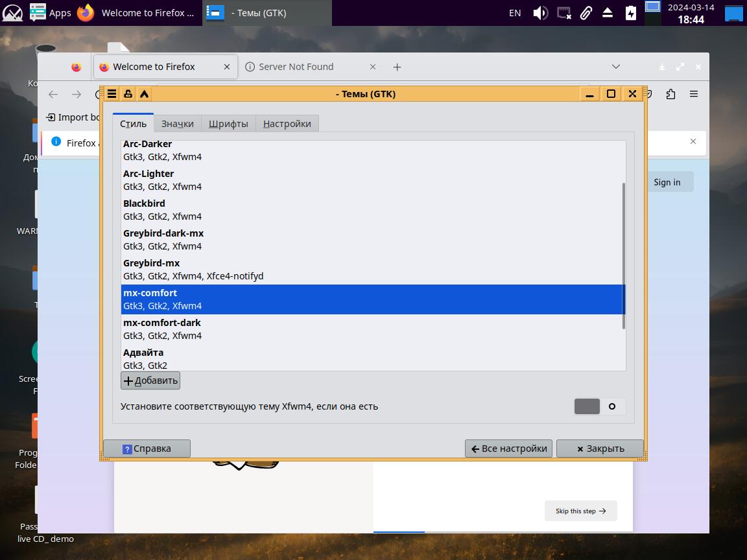Image resolution: width=747 pixels, height=560 pixels.
Task: Close the Welcome to Firefox tab
Action: (227, 67)
